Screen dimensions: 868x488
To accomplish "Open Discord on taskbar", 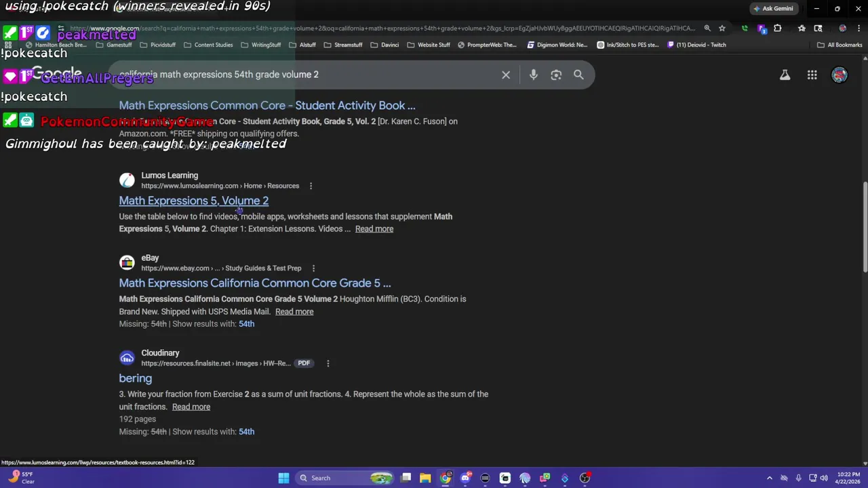I will tap(465, 478).
